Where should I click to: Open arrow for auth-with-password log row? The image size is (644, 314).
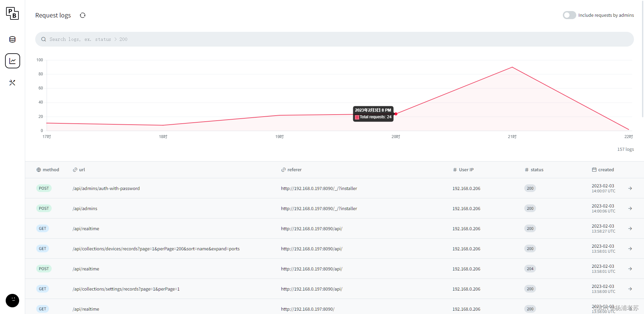tap(630, 188)
